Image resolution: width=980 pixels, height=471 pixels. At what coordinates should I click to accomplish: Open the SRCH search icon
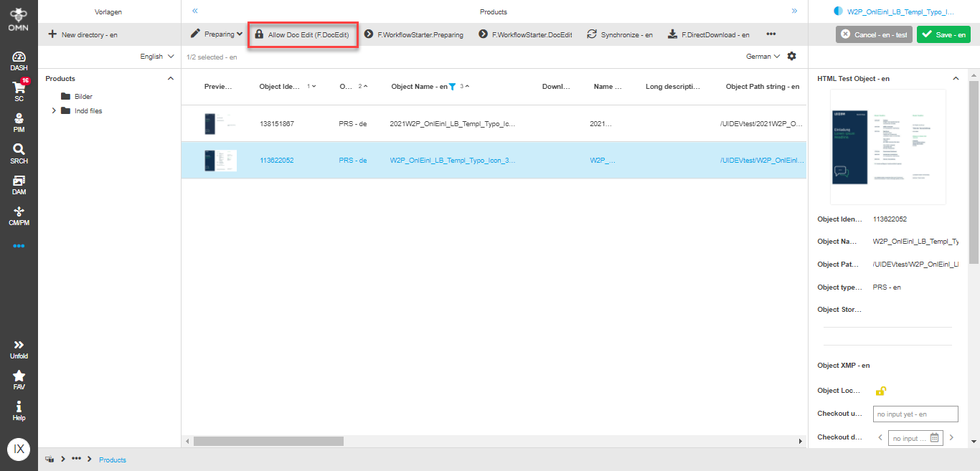[19, 153]
